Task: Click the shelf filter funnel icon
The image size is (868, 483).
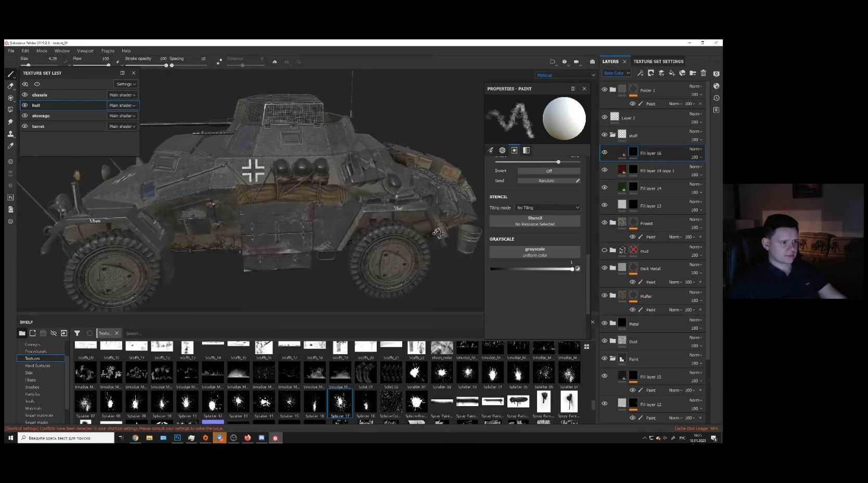Action: 77,333
